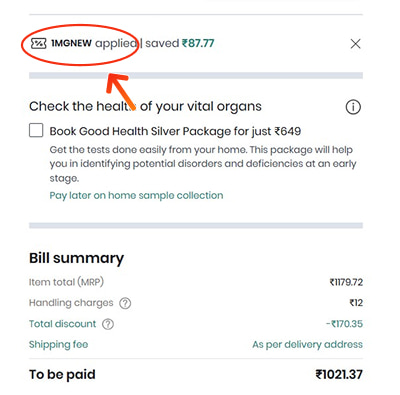Click Book Good Health Silver Package label
This screenshot has width=400, height=395.
pos(175,131)
